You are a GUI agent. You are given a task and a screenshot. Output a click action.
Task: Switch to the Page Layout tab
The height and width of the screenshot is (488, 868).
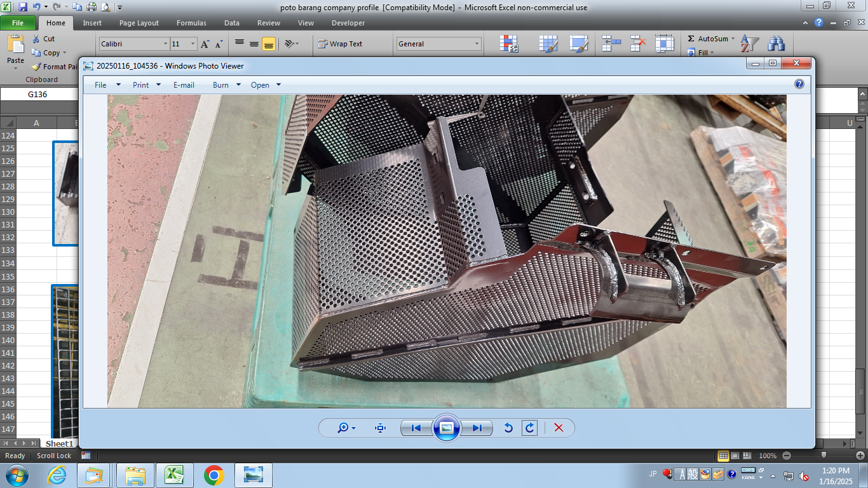pyautogui.click(x=139, y=23)
